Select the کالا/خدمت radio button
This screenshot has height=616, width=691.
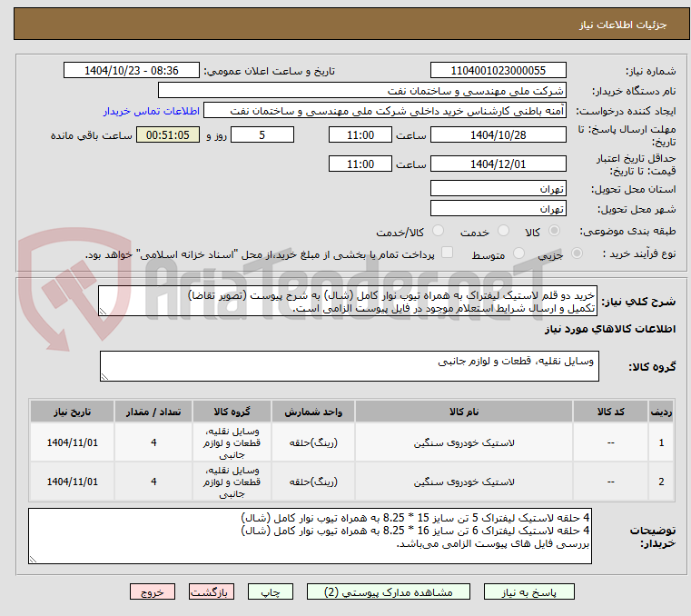(438, 231)
